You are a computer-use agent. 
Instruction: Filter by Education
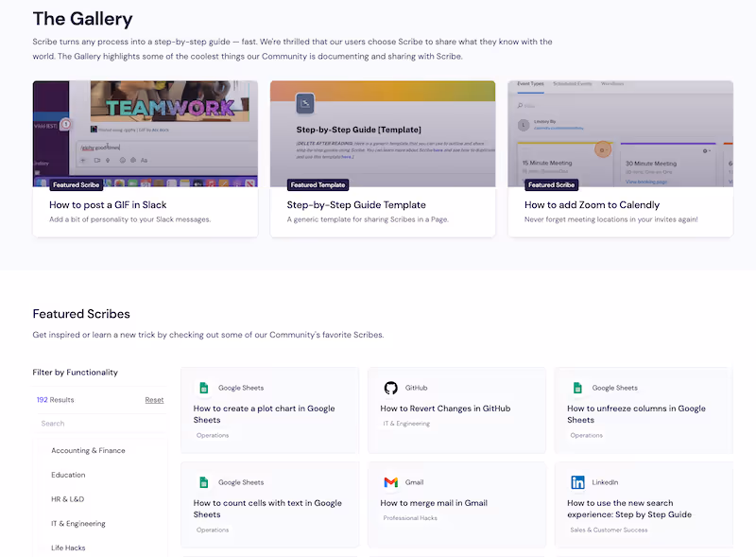(x=68, y=475)
